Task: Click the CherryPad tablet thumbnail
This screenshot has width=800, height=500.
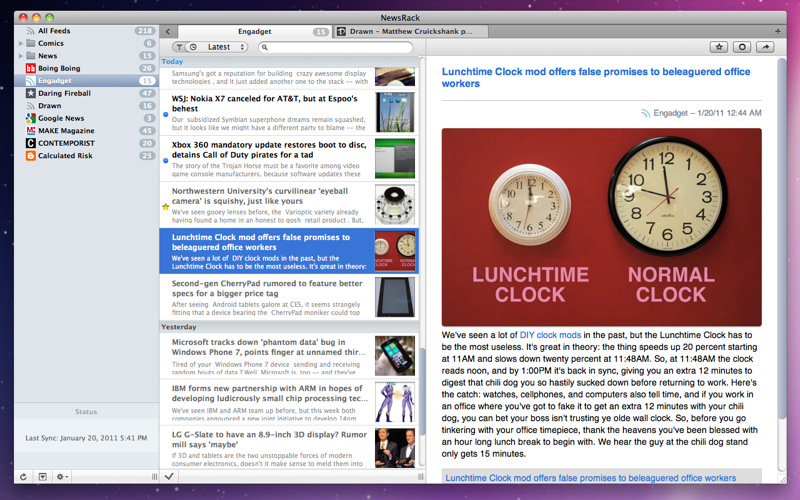Action: click(394, 297)
